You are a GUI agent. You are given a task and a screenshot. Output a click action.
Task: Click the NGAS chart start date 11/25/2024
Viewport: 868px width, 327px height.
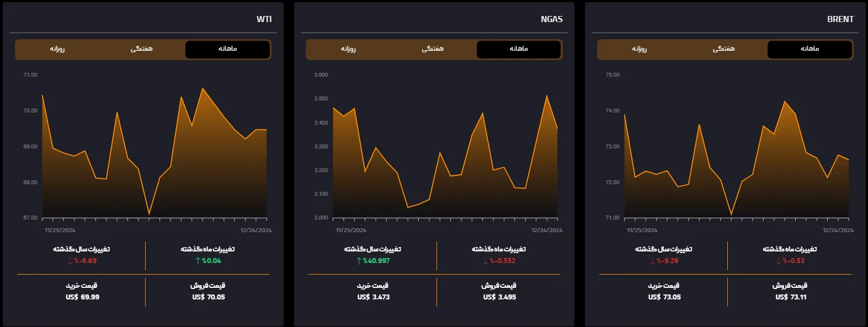[351, 230]
